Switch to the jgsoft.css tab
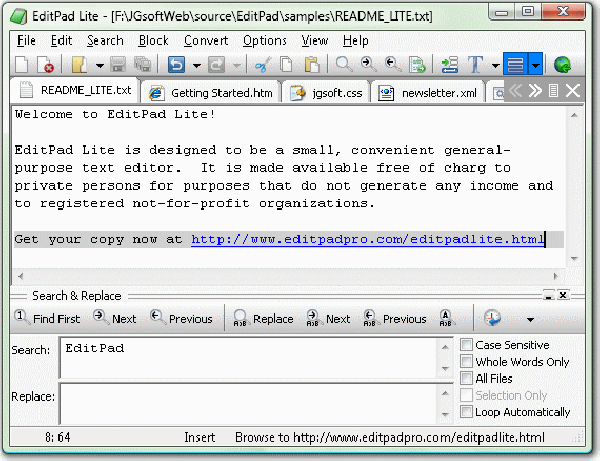 pos(326,93)
